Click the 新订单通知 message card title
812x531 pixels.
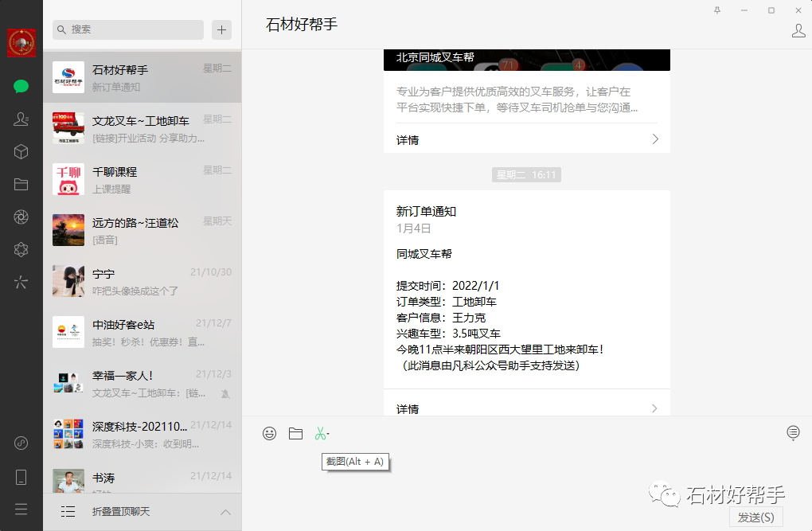click(426, 211)
